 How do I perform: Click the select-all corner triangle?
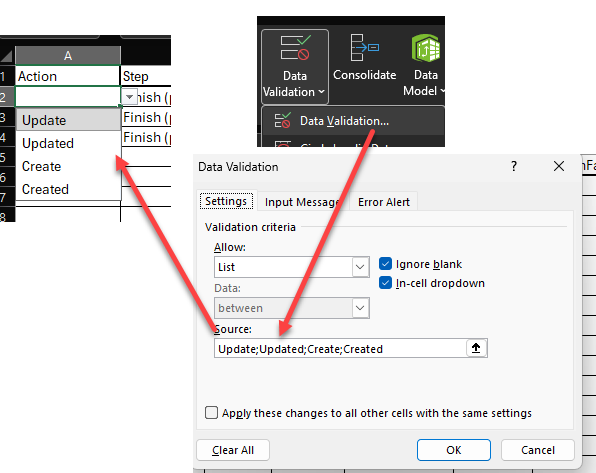click(x=7, y=56)
